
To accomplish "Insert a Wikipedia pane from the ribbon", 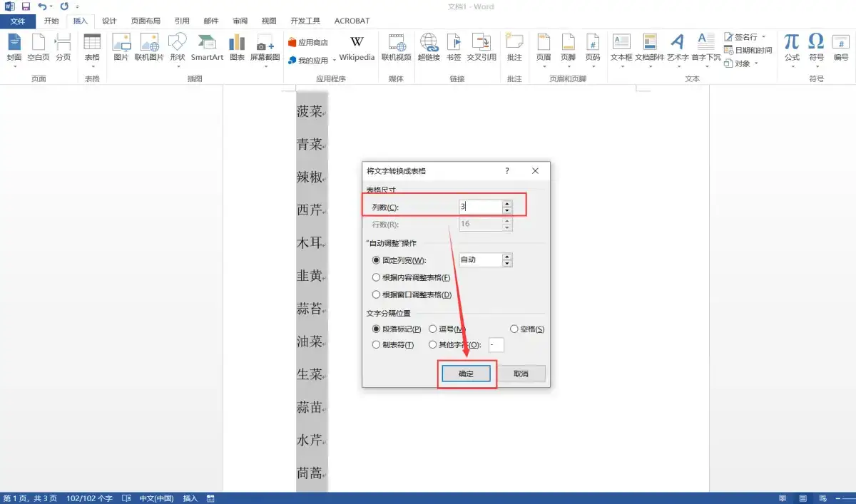I will pyautogui.click(x=357, y=48).
